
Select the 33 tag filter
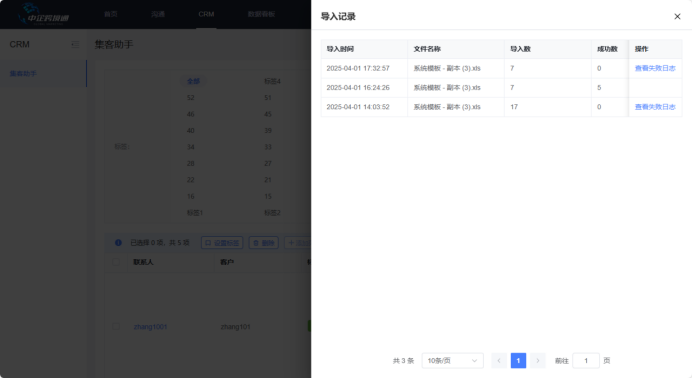click(x=268, y=147)
